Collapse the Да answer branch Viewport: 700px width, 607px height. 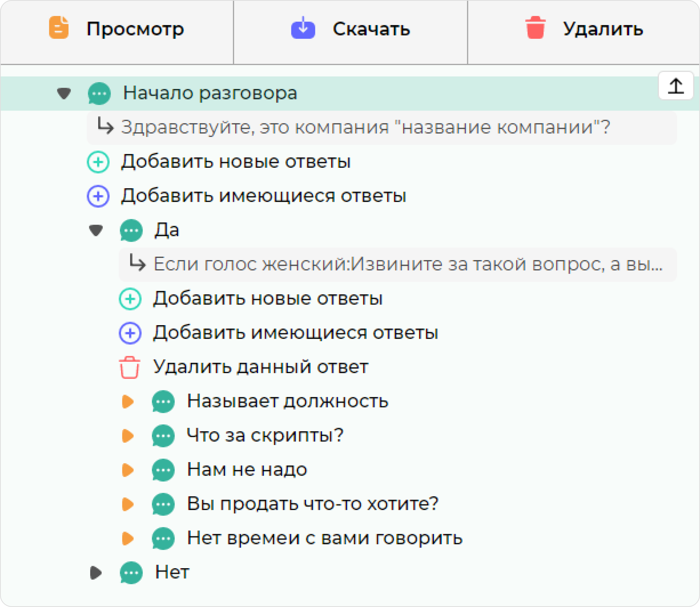[x=96, y=231]
